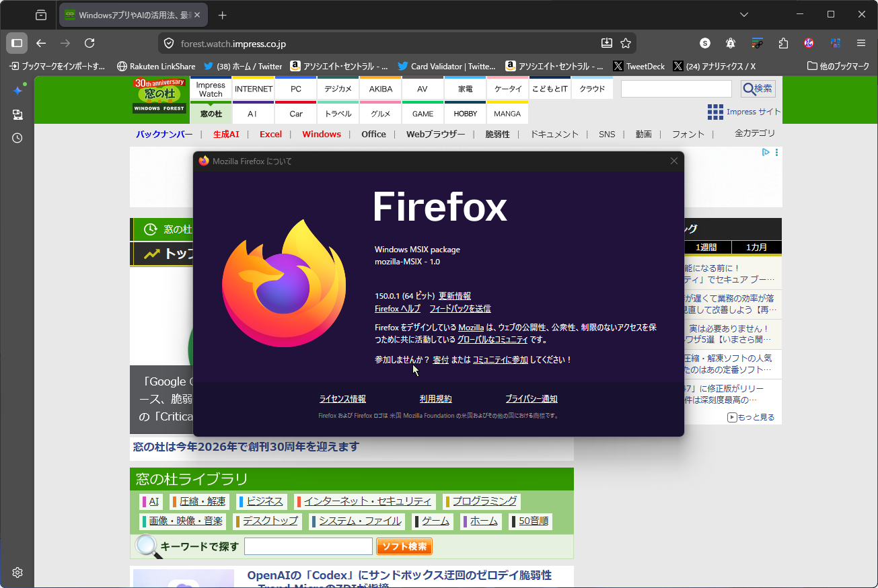
Task: Select the 生成AI category menu item
Action: (x=226, y=134)
